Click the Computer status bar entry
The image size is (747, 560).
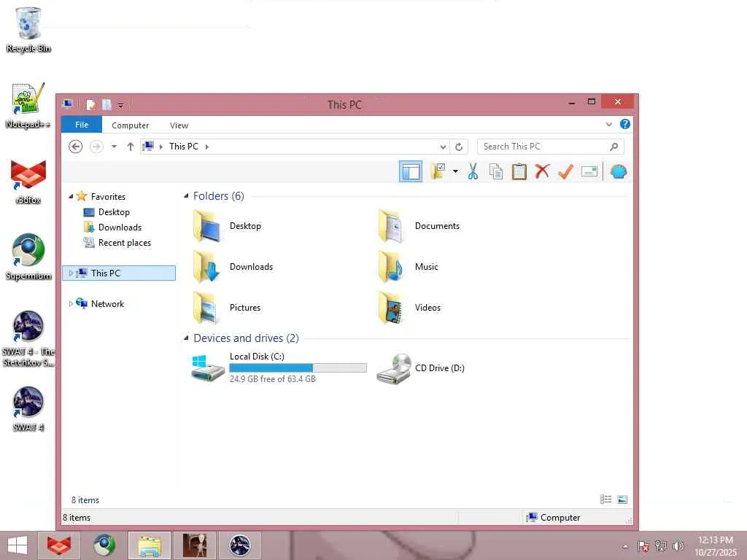pyautogui.click(x=553, y=518)
